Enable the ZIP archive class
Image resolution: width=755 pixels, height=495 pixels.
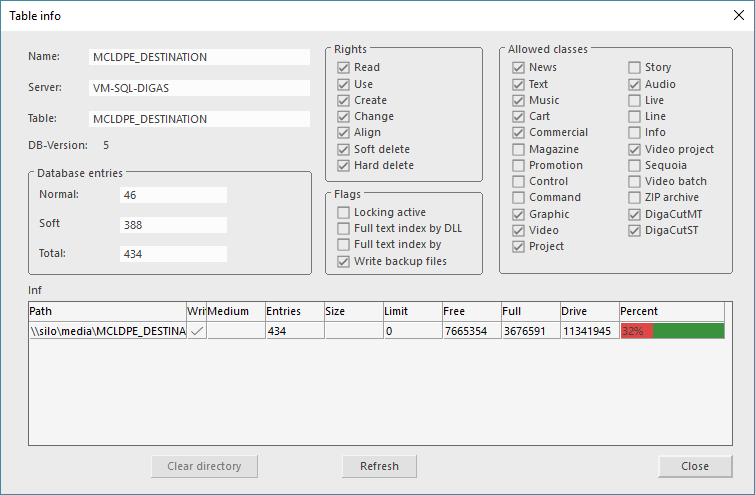[634, 198]
